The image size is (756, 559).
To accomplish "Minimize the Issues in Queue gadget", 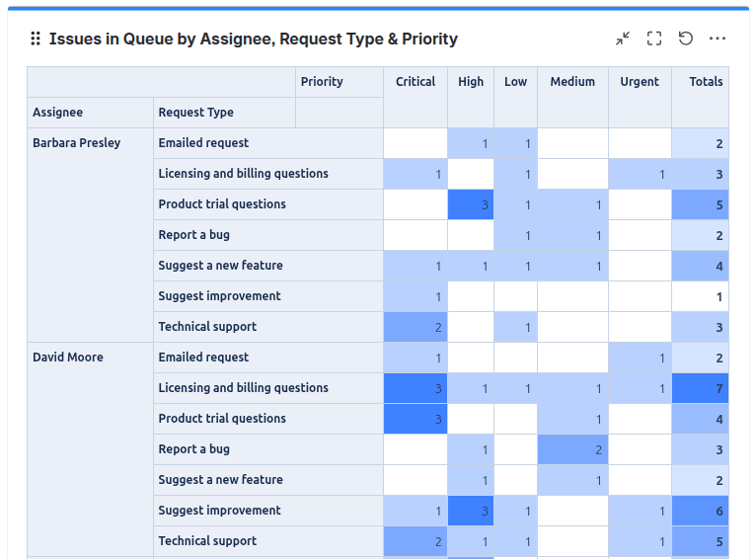I will [x=623, y=39].
